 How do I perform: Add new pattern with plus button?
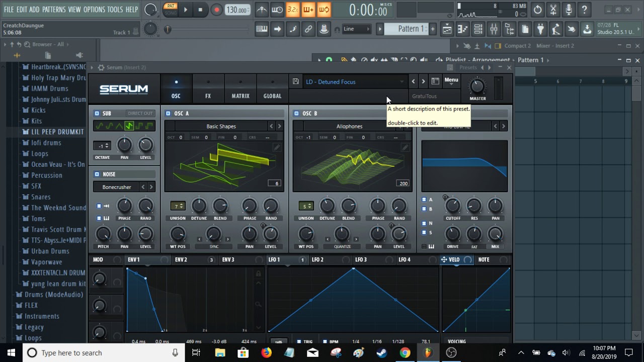coord(433,29)
